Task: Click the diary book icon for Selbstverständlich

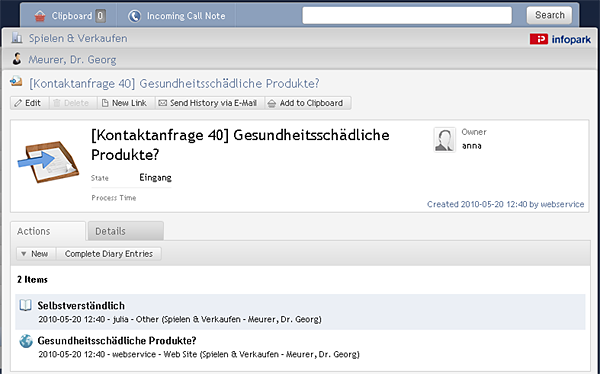Action: pyautogui.click(x=26, y=305)
